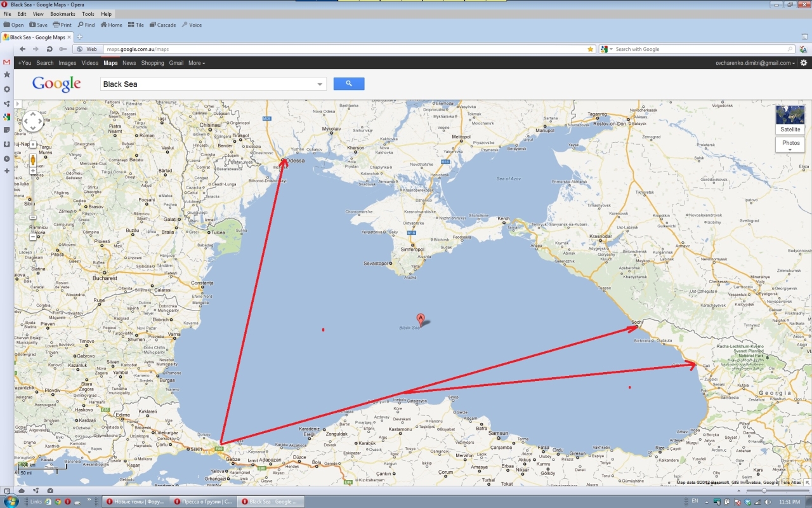Screen dimensions: 812x508
Task: Switch to Пресса о Грузии taskbar window
Action: [x=202, y=501]
